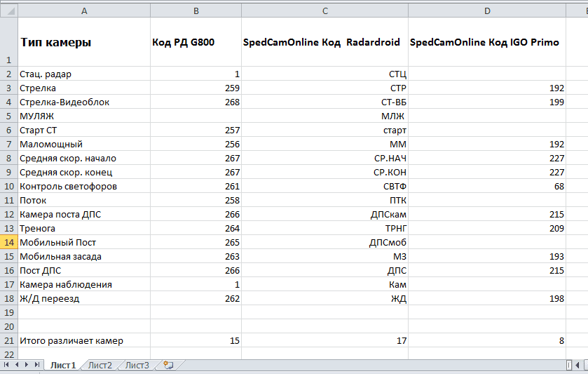Image resolution: width=588 pixels, height=374 pixels.
Task: Click the 'СР.НАЧ' code cell
Action: click(x=324, y=158)
